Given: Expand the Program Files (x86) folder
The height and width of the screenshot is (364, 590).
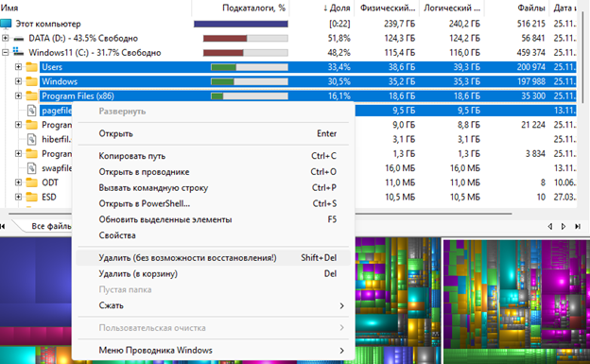Looking at the screenshot, I should 18,95.
